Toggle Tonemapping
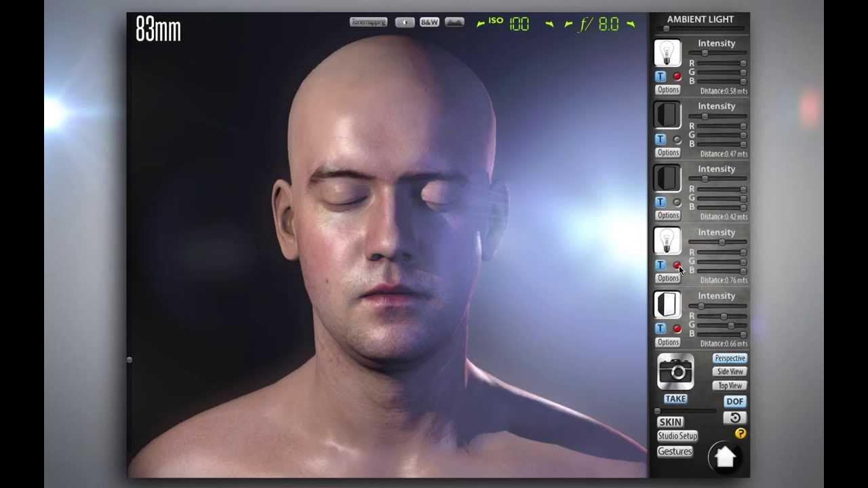This screenshot has width=868, height=488. click(x=368, y=22)
